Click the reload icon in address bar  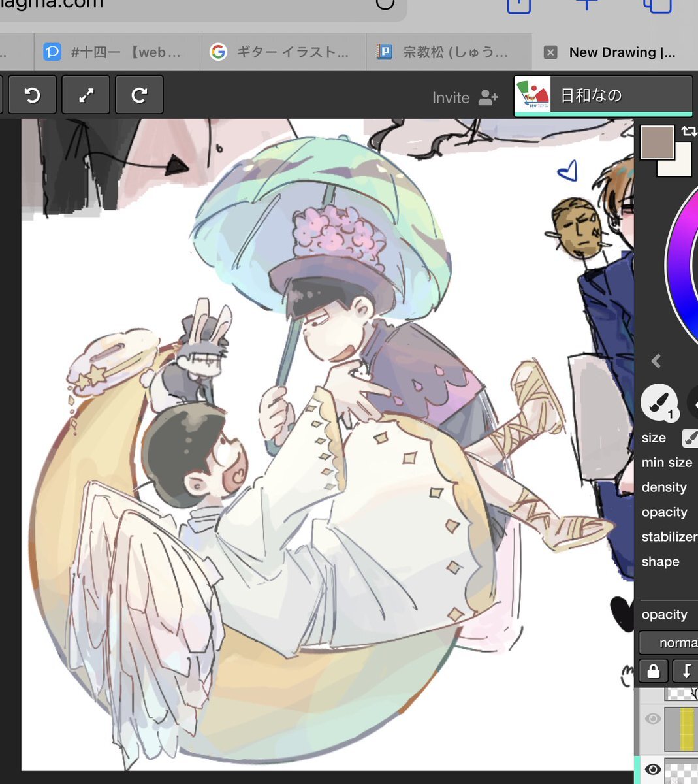(x=385, y=4)
